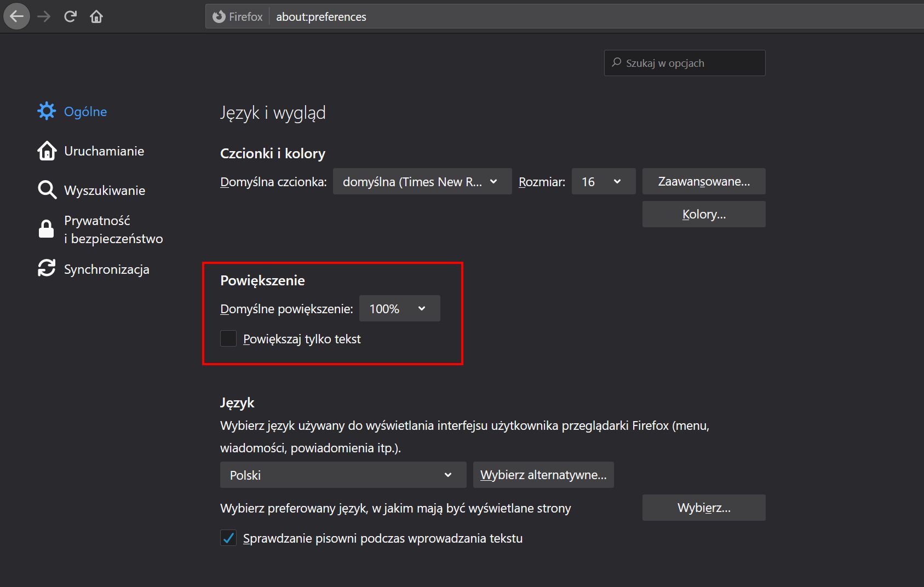
Task: Click the Rozmiar: label
Action: (542, 182)
